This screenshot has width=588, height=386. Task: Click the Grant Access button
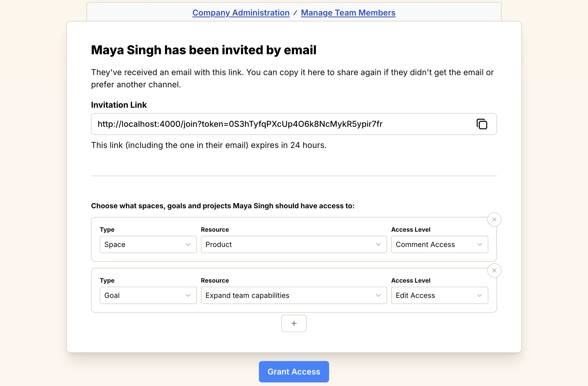(x=294, y=371)
